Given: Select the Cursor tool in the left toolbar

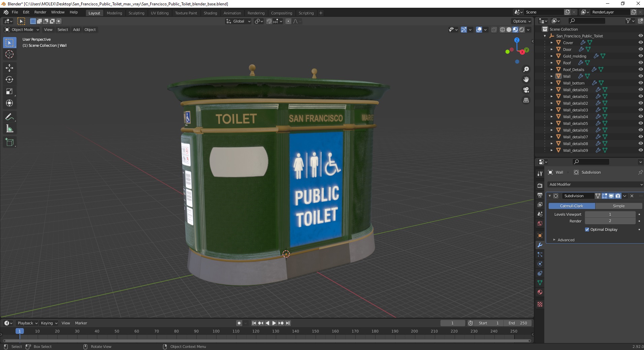Looking at the screenshot, I should [9, 54].
